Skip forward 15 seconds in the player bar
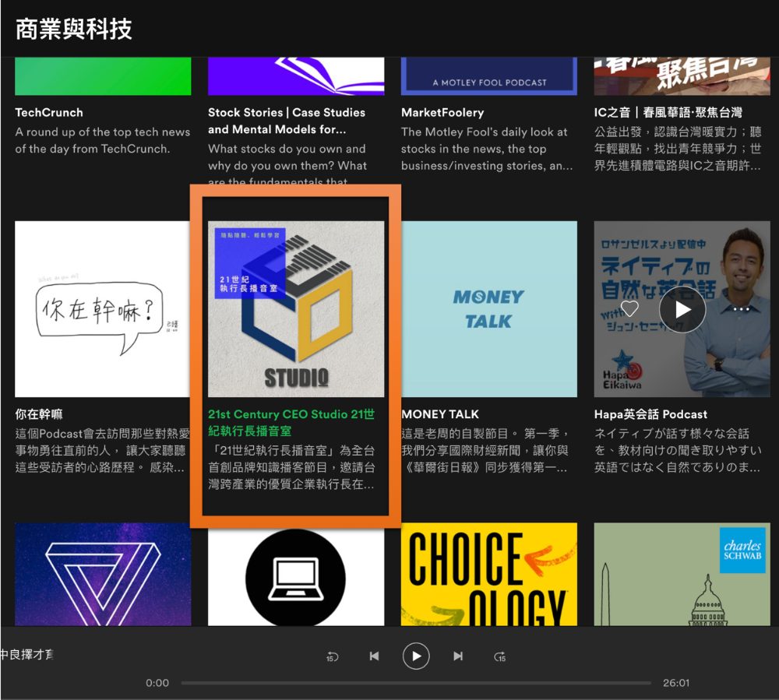 500,657
